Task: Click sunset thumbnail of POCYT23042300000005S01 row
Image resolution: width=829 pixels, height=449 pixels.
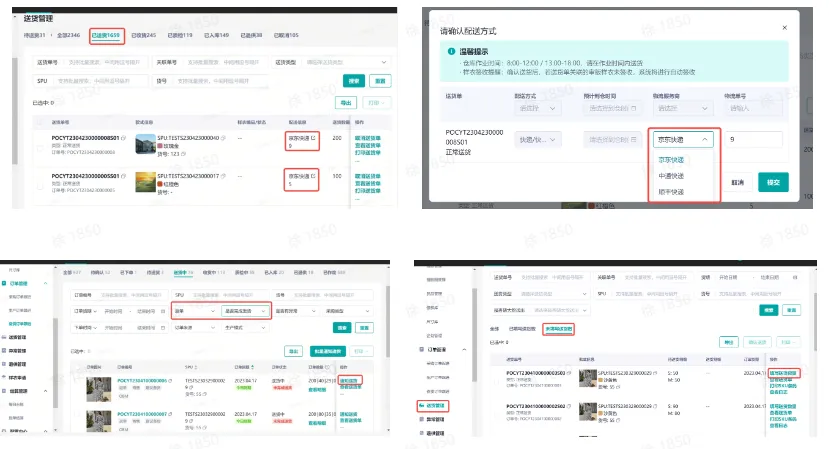Action: [x=145, y=182]
